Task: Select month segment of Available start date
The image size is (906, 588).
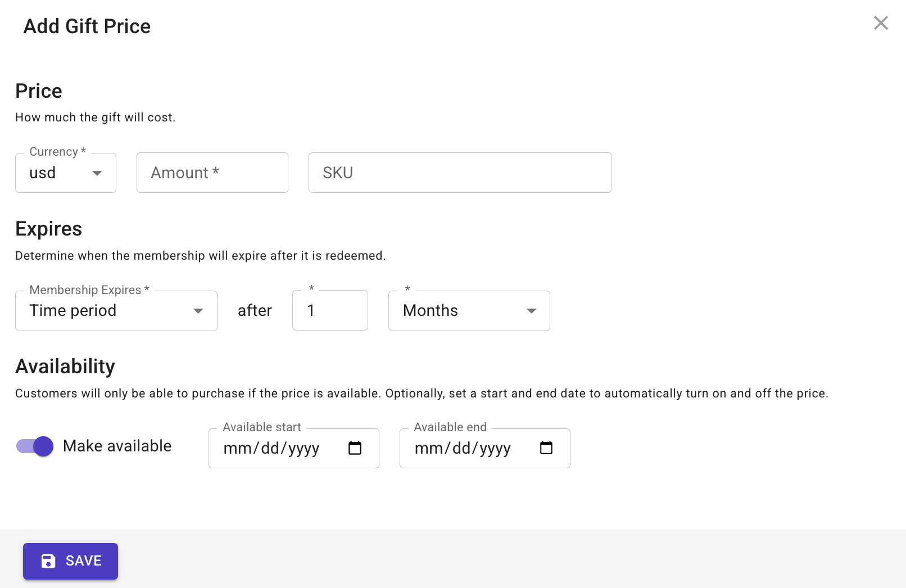Action: coord(238,449)
